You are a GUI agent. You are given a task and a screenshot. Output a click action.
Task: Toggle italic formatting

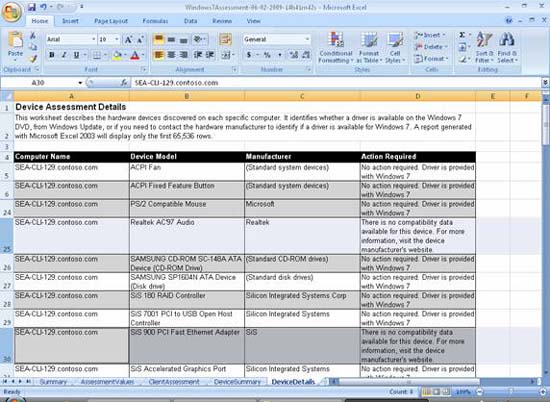click(x=64, y=55)
